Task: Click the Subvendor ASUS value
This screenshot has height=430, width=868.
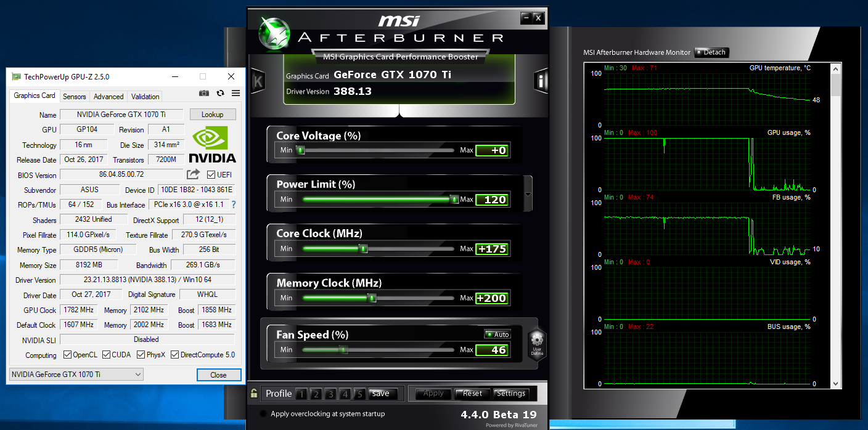Action: tap(89, 190)
